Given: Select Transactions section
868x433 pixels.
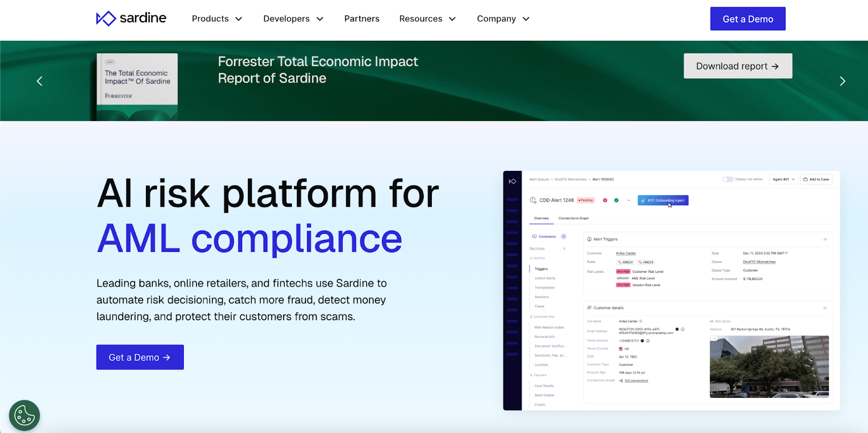Looking at the screenshot, I should (x=545, y=288).
